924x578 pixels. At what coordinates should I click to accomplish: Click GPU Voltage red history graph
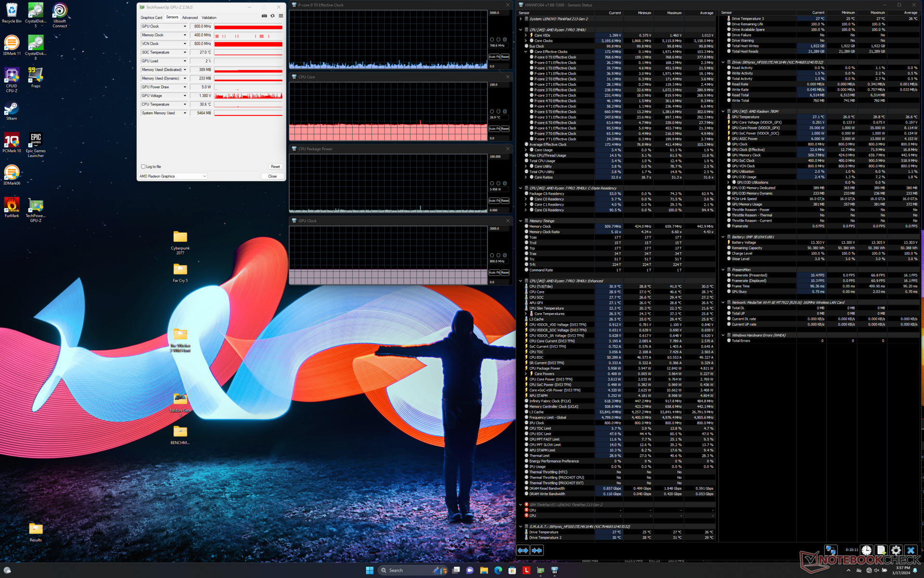(x=248, y=96)
